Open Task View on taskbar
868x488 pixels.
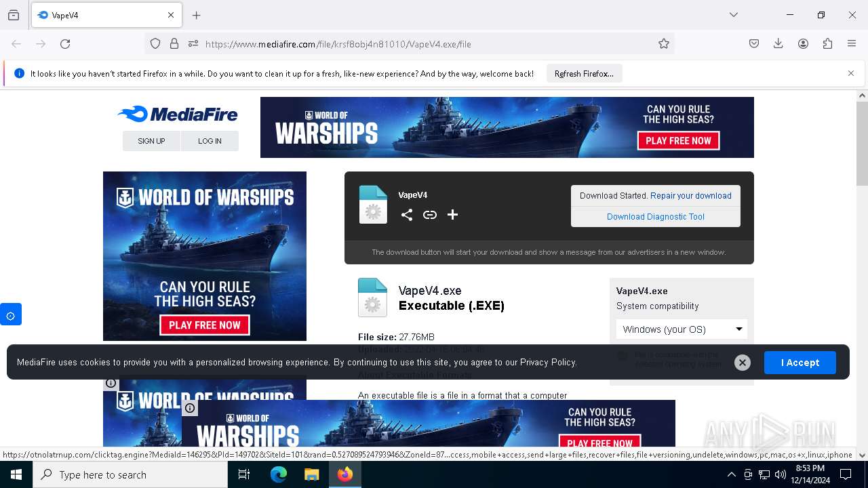244,474
